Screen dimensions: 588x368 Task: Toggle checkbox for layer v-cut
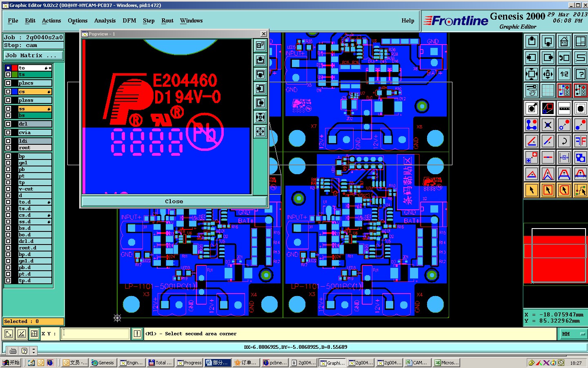[8, 189]
